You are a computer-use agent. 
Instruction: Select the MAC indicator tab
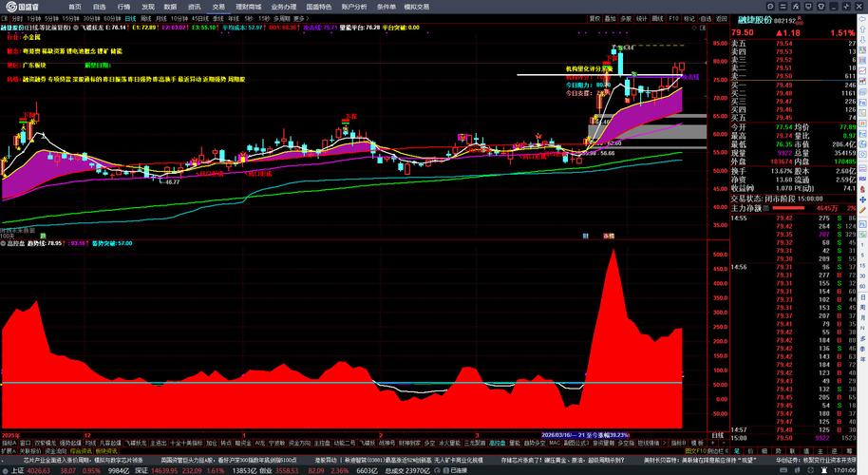click(555, 444)
